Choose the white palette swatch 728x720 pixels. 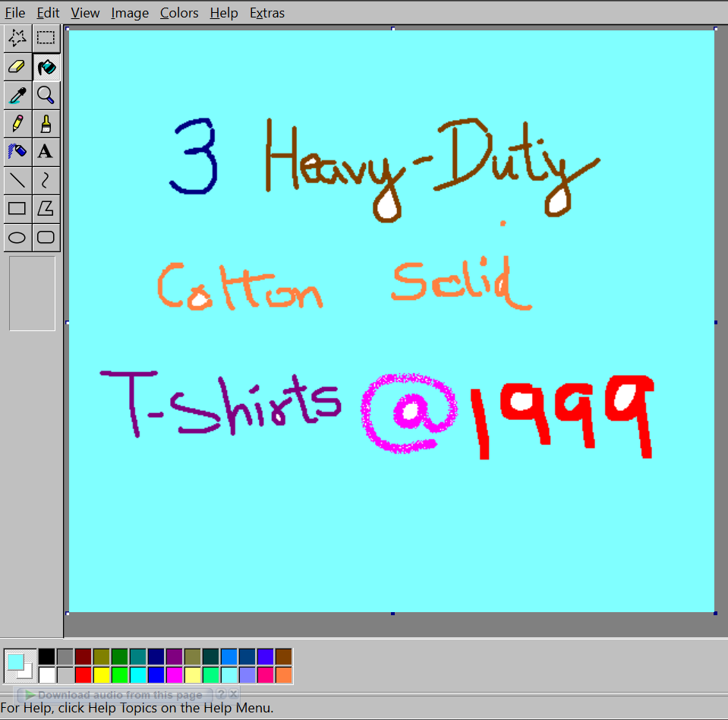pos(46,675)
